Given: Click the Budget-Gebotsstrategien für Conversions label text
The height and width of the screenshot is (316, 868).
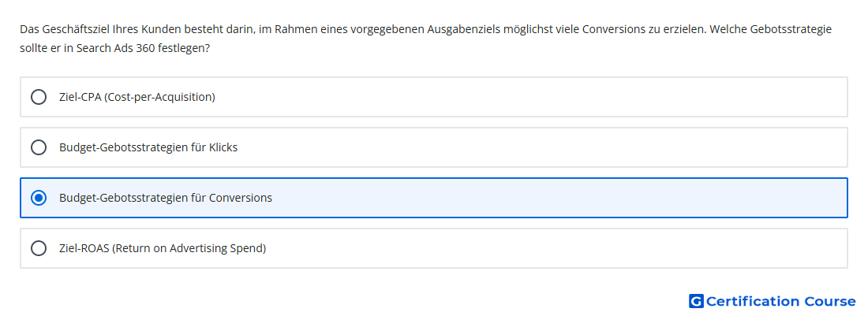Looking at the screenshot, I should coord(166,198).
